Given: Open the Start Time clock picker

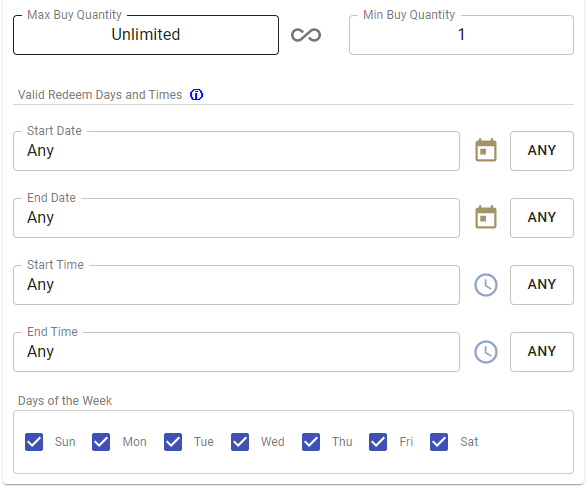Looking at the screenshot, I should [x=486, y=285].
